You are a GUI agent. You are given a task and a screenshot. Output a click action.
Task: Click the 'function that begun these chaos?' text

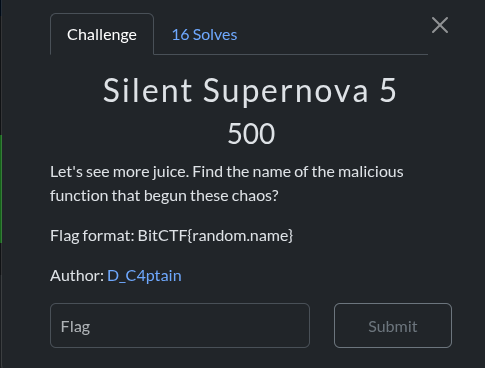click(164, 196)
